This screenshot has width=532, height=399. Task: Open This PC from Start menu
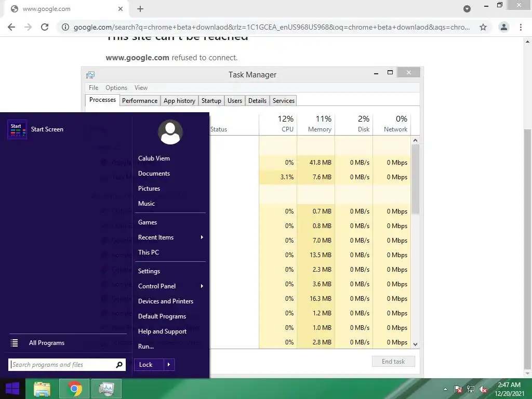click(148, 252)
